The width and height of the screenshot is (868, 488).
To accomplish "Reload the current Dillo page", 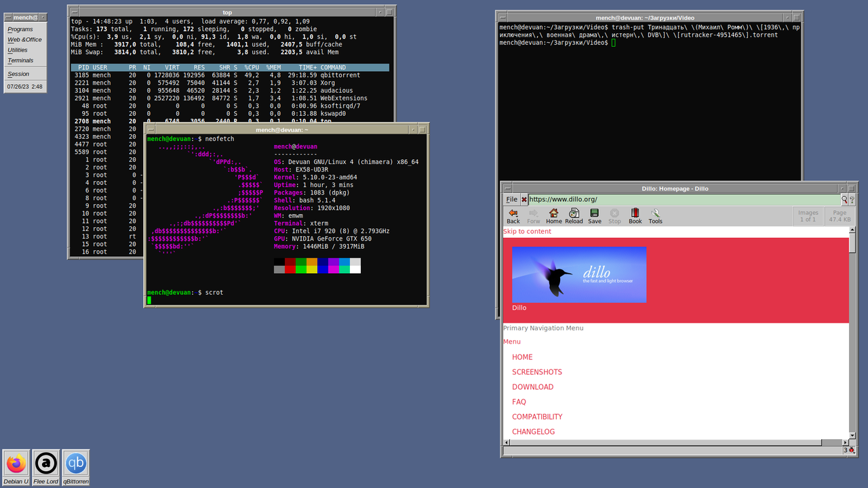I will pos(574,216).
